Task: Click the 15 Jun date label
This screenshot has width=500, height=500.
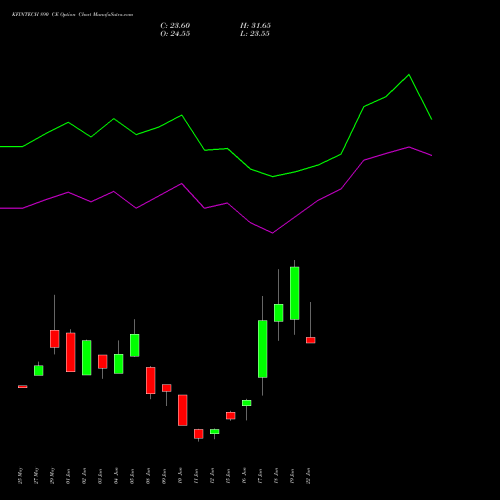Action: [229, 476]
